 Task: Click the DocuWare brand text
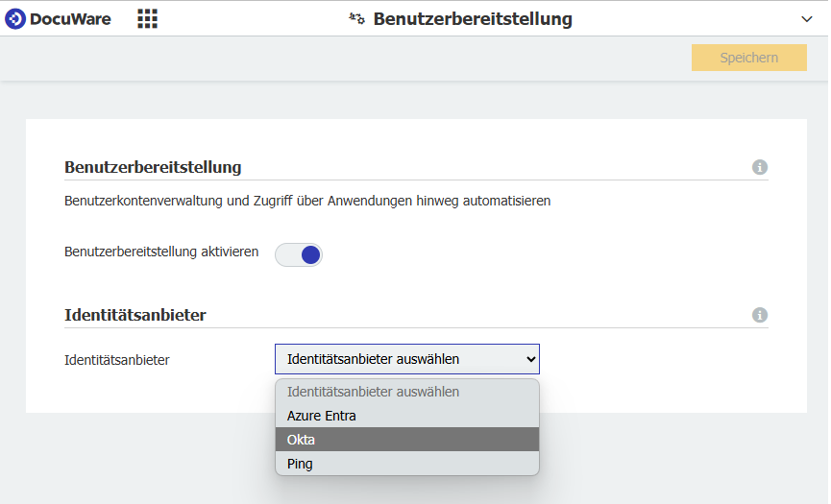pos(70,19)
